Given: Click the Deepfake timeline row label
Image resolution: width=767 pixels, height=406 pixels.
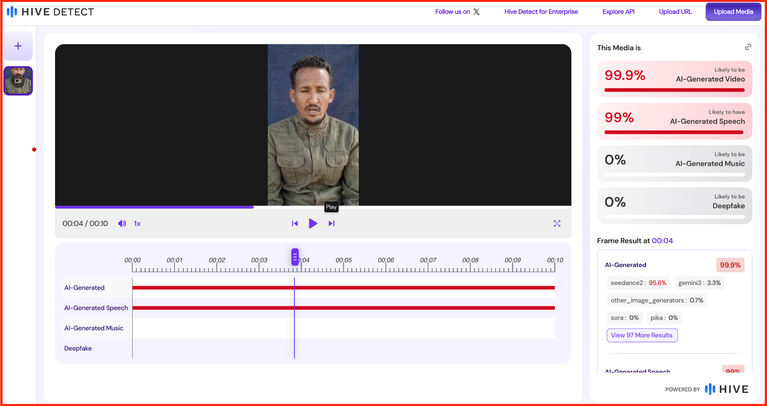Looking at the screenshot, I should [x=78, y=349].
